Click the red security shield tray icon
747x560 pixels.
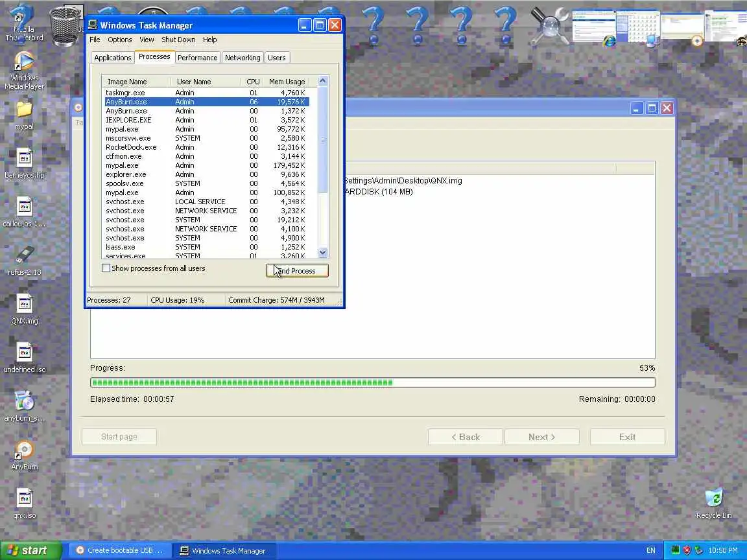[x=687, y=550]
